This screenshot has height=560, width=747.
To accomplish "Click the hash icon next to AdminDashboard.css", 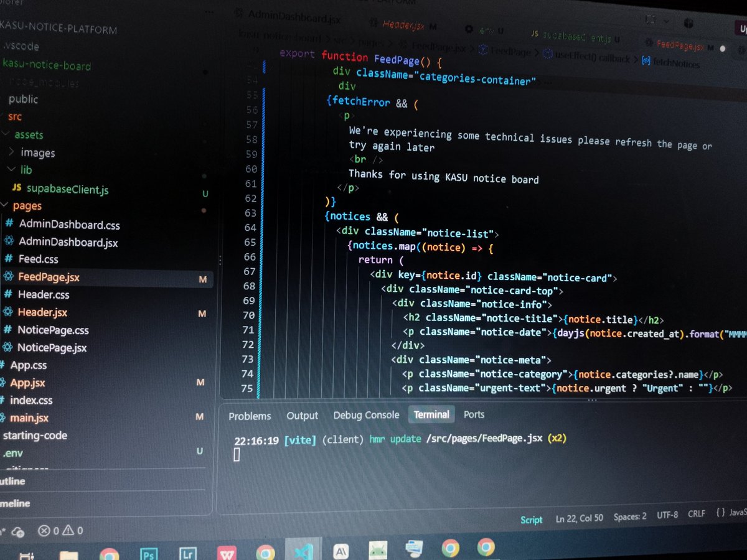I will click(x=9, y=223).
